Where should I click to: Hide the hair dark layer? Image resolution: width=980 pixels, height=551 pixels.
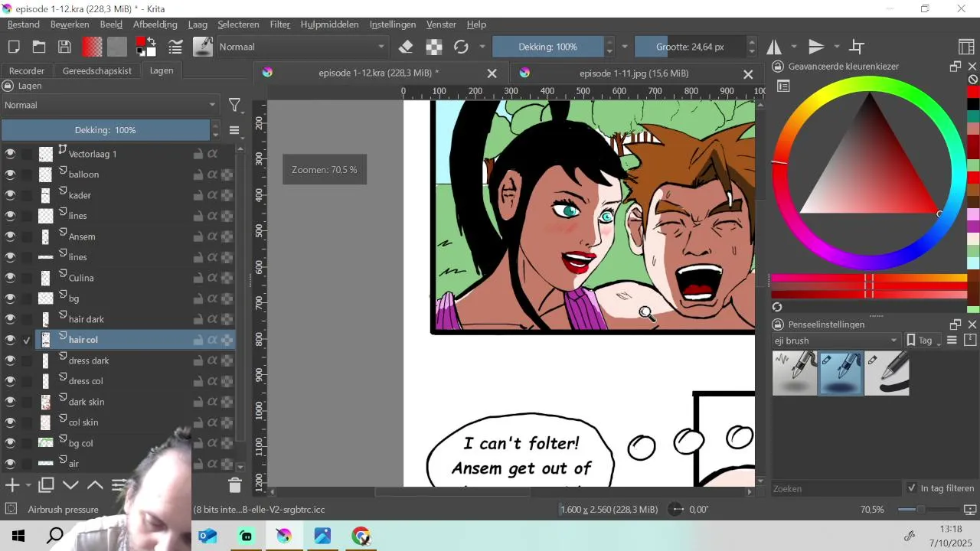[x=10, y=319]
